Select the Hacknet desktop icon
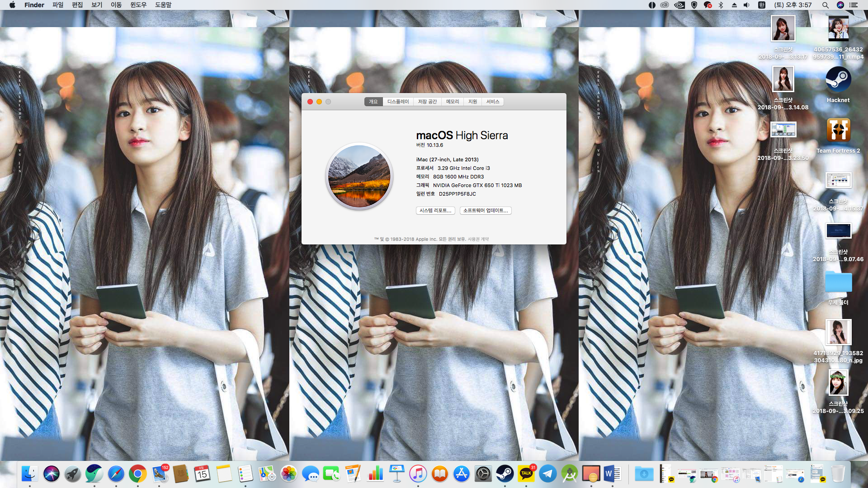This screenshot has height=488, width=868. click(838, 85)
